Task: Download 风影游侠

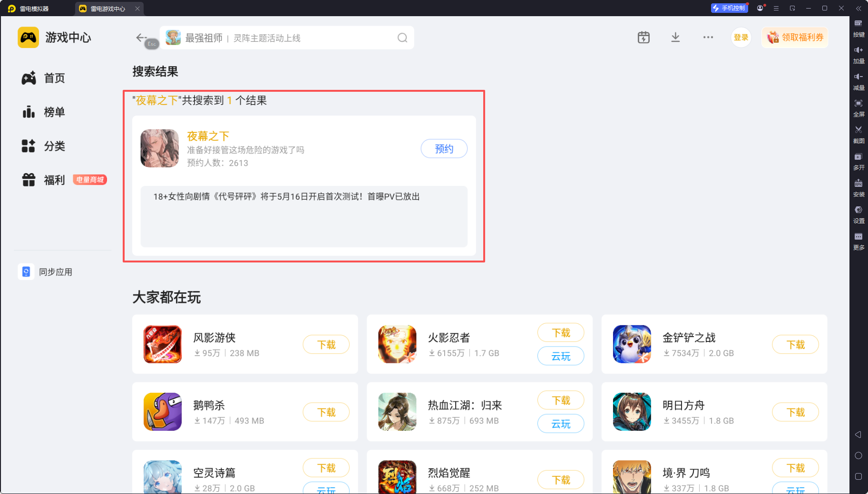Action: 326,345
